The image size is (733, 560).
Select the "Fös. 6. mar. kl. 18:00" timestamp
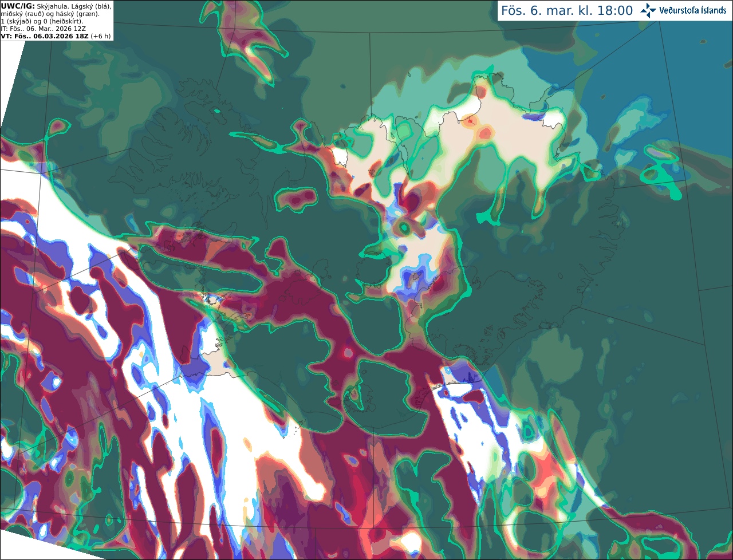pyautogui.click(x=567, y=11)
